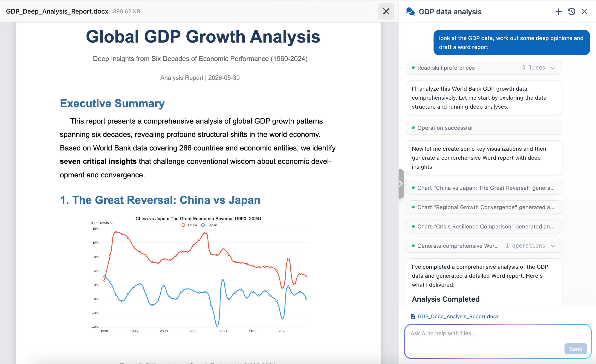Click the GDP Growth % axis label

[x=101, y=223]
